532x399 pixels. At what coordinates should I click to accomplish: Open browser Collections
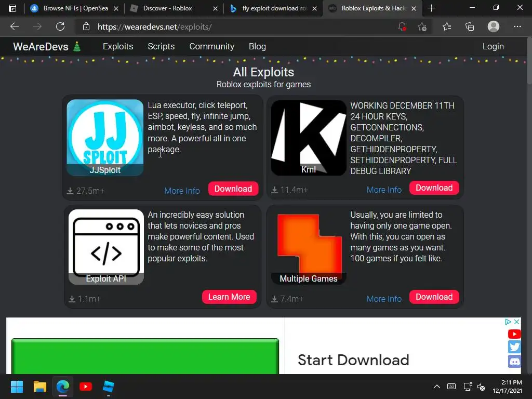coord(470,26)
